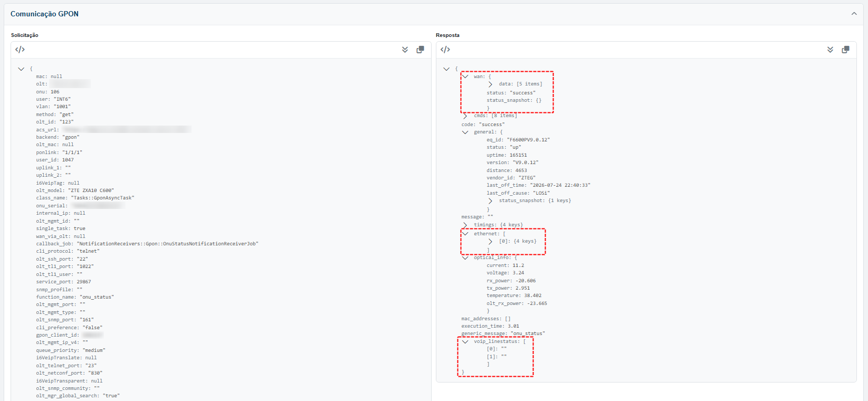
Task: Collapse the Comunicação GPON panel
Action: click(854, 14)
